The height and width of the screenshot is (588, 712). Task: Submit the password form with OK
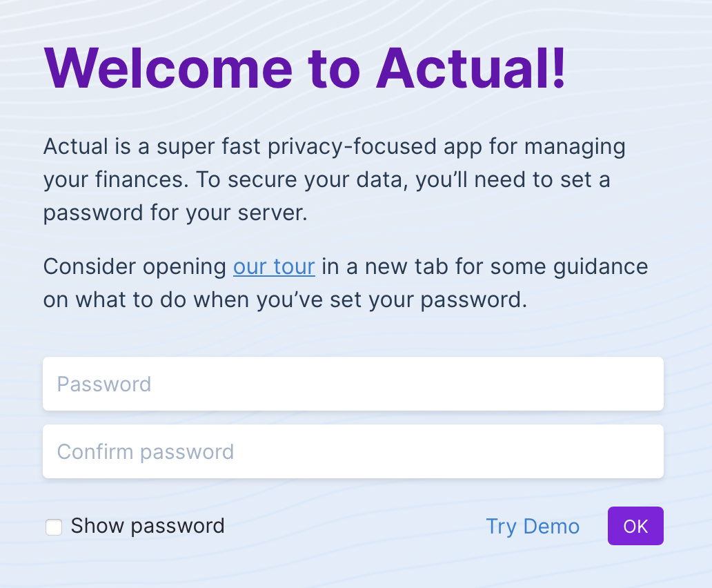click(x=635, y=526)
